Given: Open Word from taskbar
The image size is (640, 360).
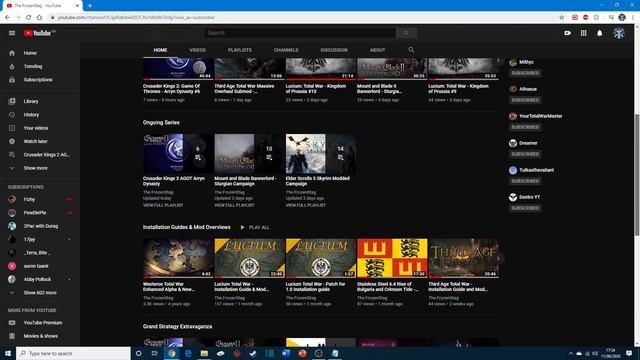Looking at the screenshot, I should [x=286, y=353].
